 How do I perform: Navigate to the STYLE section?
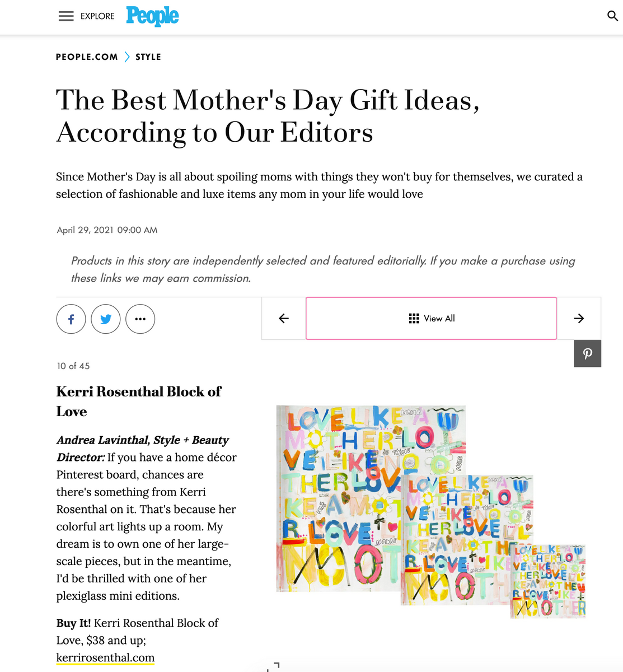click(148, 57)
